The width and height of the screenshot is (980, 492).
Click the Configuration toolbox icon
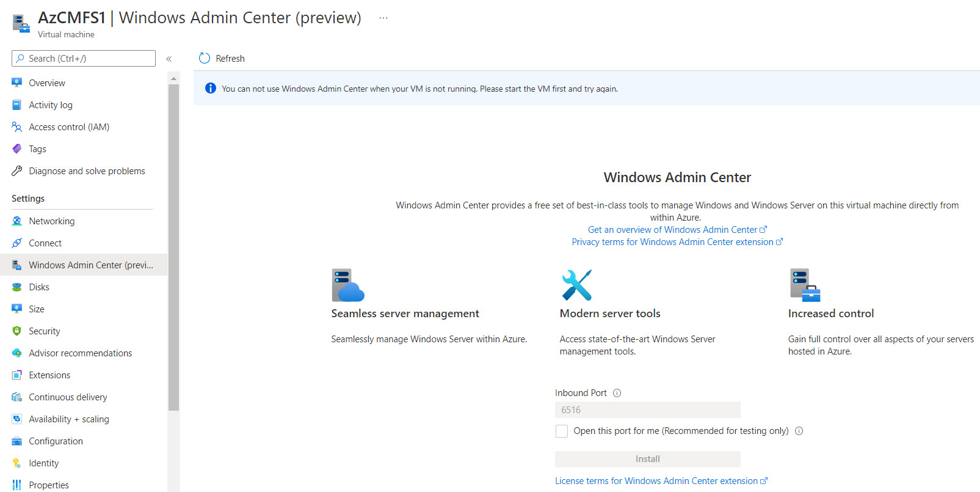pos(17,441)
